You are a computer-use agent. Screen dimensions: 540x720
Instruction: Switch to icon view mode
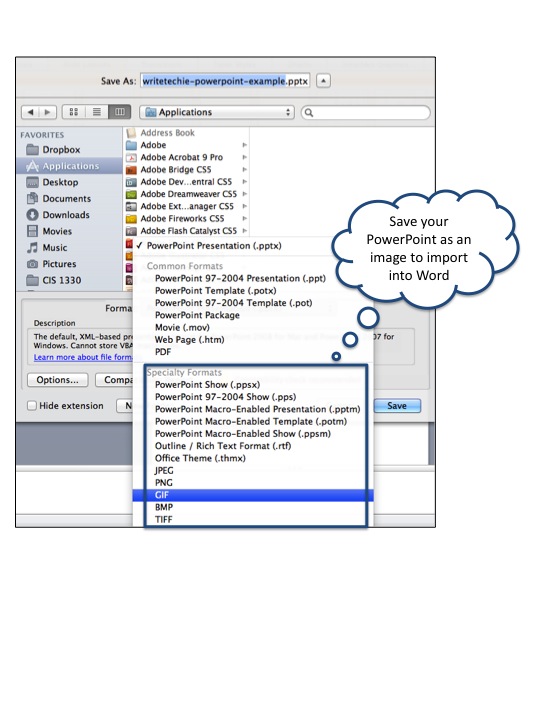coord(73,112)
